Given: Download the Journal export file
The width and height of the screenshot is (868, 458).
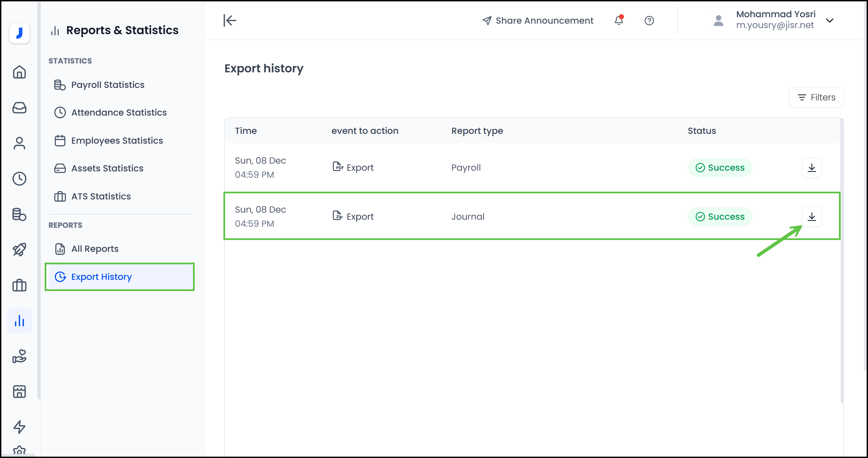Looking at the screenshot, I should click(812, 217).
